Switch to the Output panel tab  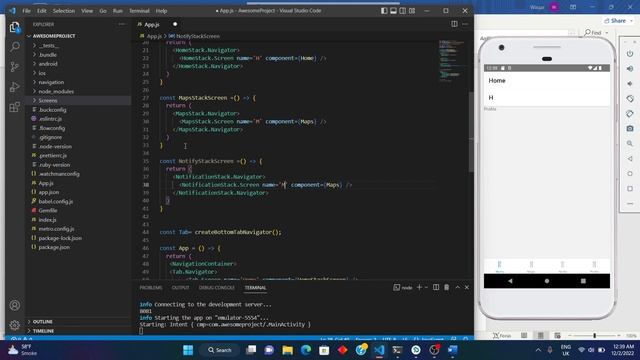(180, 288)
